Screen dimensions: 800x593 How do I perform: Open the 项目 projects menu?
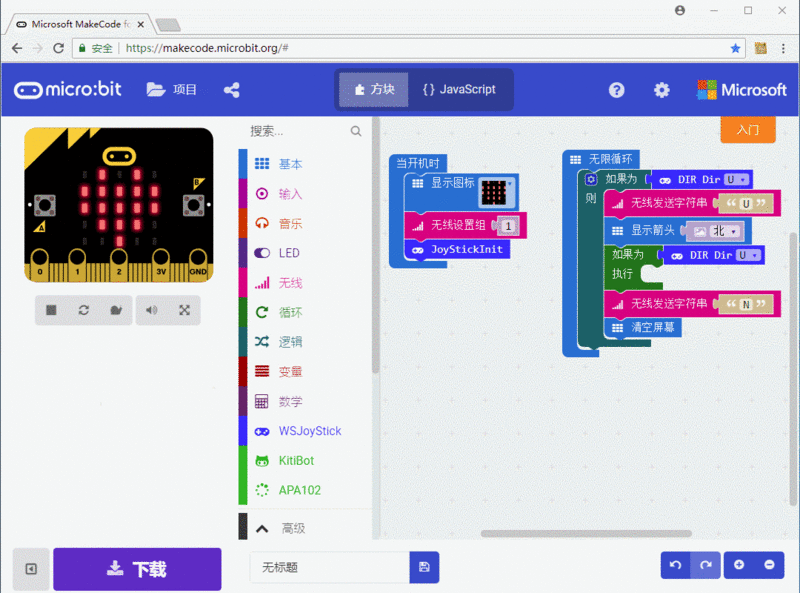(x=171, y=90)
